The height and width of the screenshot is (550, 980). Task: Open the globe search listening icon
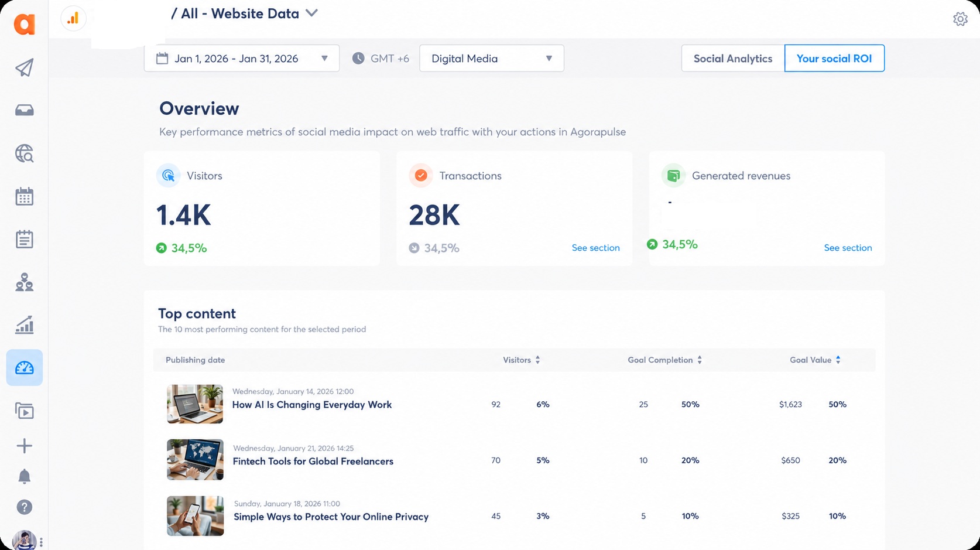(24, 153)
